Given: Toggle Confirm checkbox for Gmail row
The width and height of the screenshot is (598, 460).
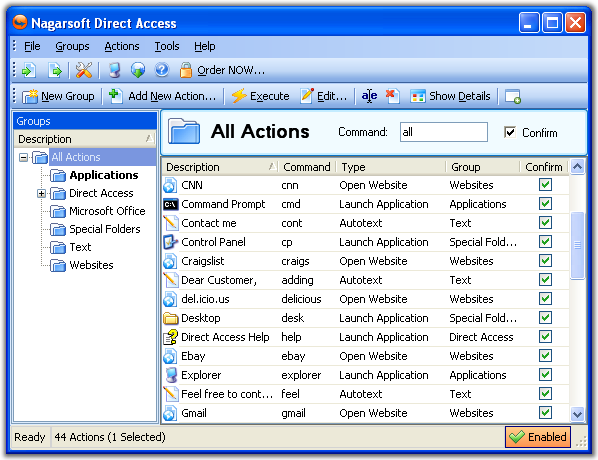Looking at the screenshot, I should (545, 413).
